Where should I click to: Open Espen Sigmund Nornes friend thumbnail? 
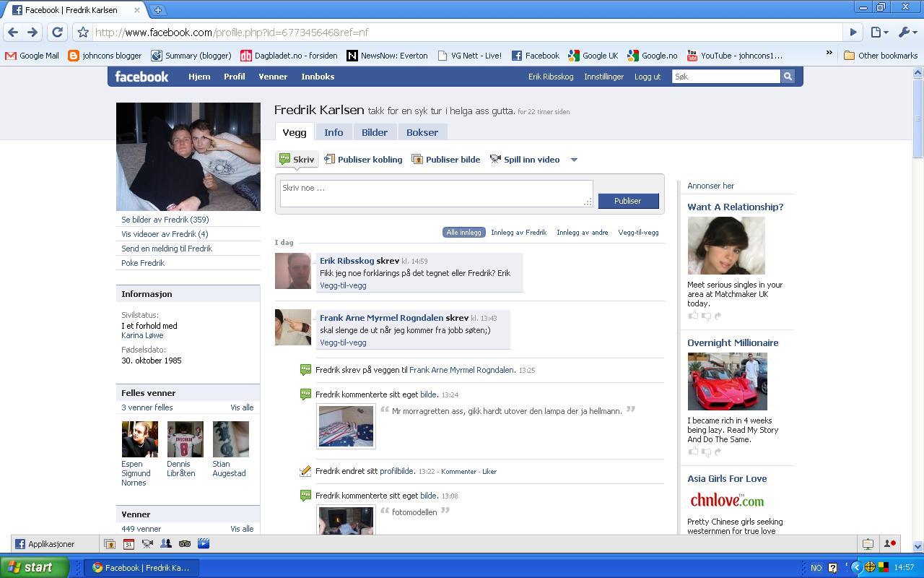pyautogui.click(x=139, y=439)
